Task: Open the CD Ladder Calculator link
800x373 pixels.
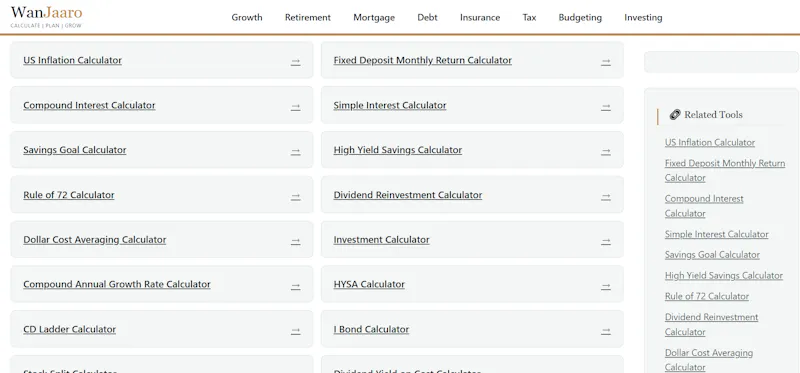Action: click(x=69, y=329)
